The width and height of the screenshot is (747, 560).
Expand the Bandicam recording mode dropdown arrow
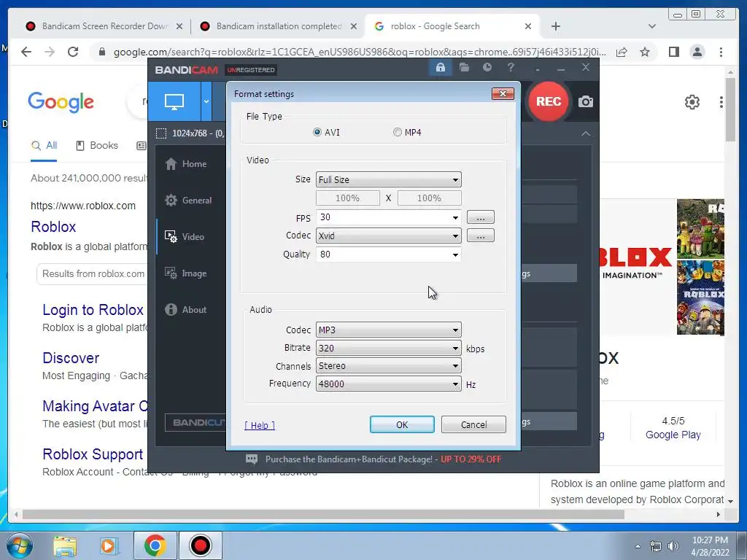[x=206, y=101]
